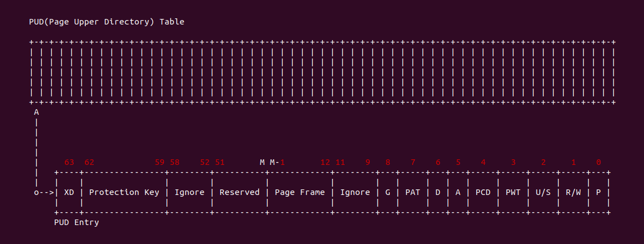The image size is (644, 244).
Task: Click the PUD Entry label
Action: [x=76, y=222]
